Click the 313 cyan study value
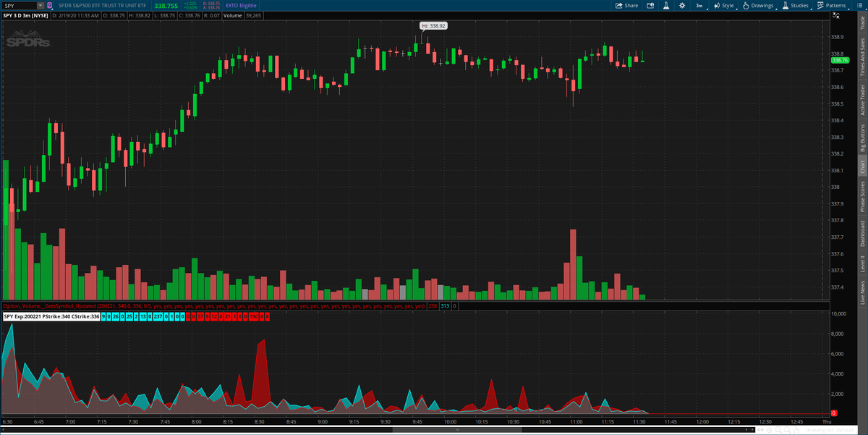 (x=445, y=305)
